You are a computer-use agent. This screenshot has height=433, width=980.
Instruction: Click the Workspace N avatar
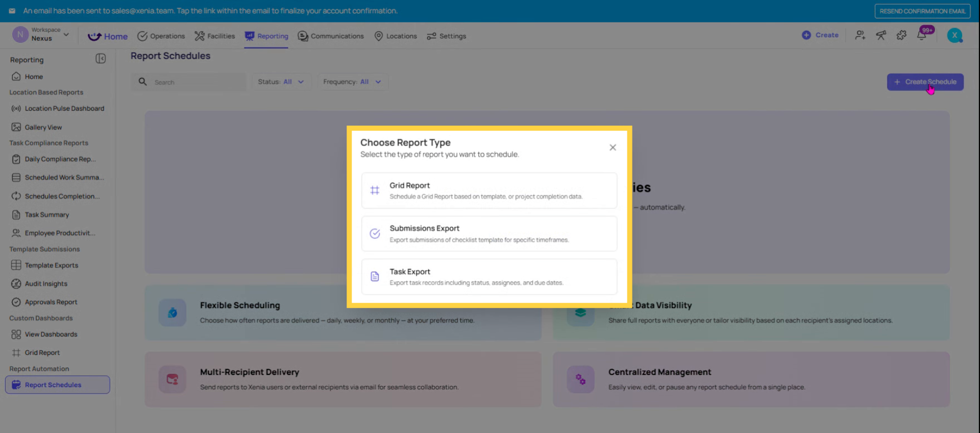(20, 35)
